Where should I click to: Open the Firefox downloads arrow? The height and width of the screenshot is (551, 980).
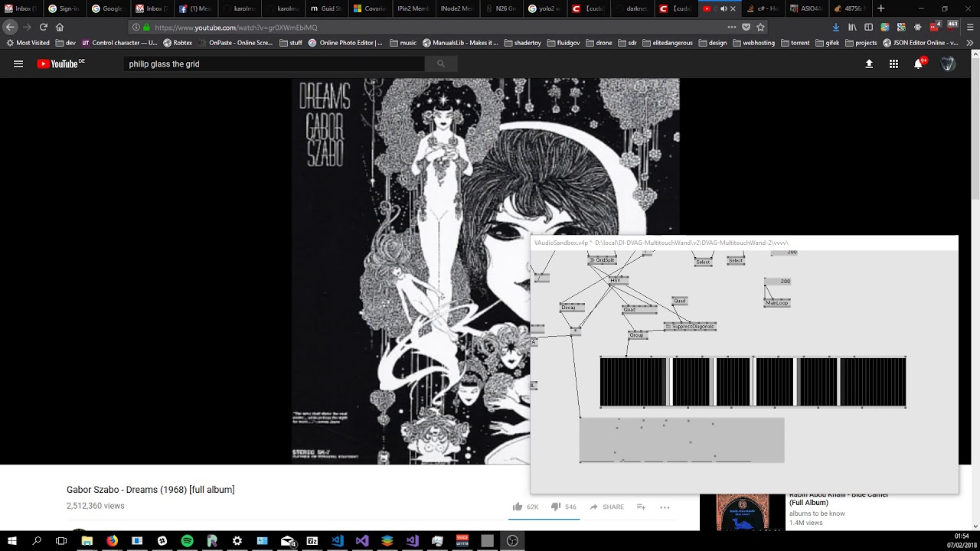(835, 27)
